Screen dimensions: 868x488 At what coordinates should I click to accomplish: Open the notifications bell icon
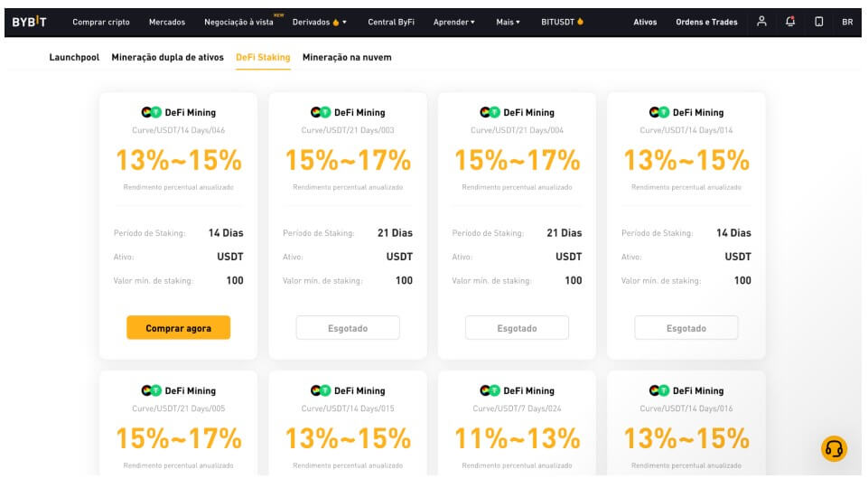pos(790,22)
